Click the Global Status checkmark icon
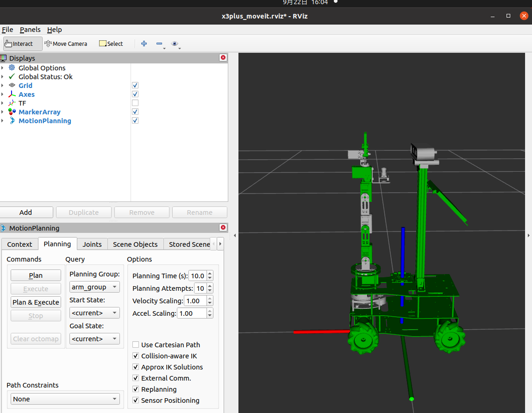 click(x=12, y=77)
